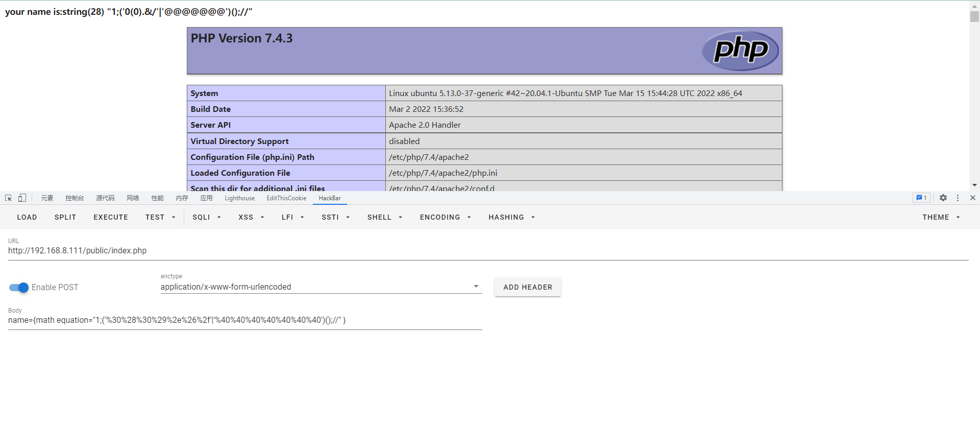Click the PHP logo image
This screenshot has height=425, width=980.
[740, 51]
